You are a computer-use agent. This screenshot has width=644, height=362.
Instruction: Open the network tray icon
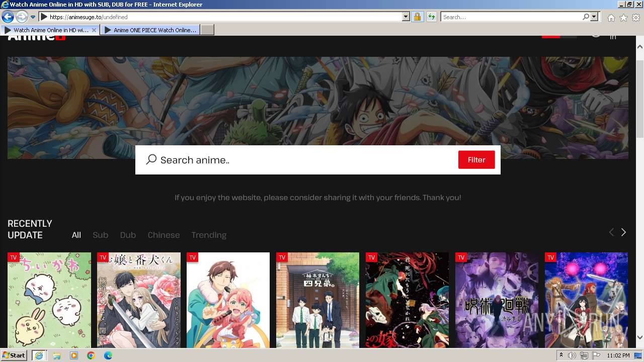(x=584, y=355)
